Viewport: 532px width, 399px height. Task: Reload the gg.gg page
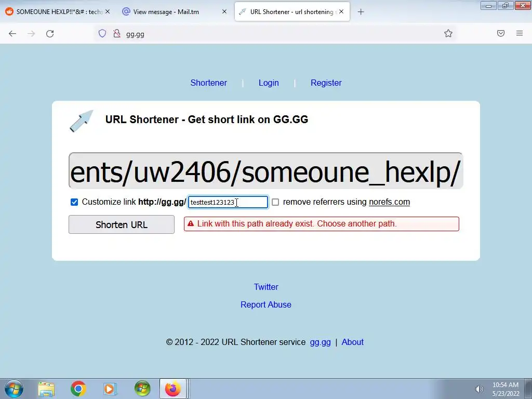click(50, 34)
